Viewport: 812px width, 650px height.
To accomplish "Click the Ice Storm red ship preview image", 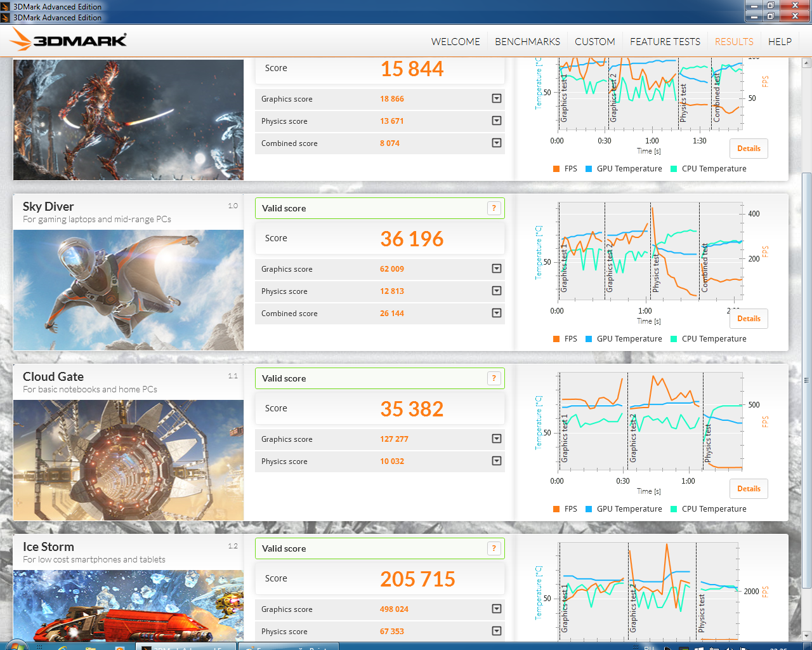I will point(128,606).
